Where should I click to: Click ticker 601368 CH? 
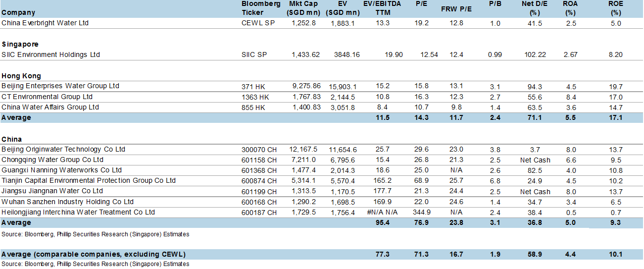pos(258,170)
